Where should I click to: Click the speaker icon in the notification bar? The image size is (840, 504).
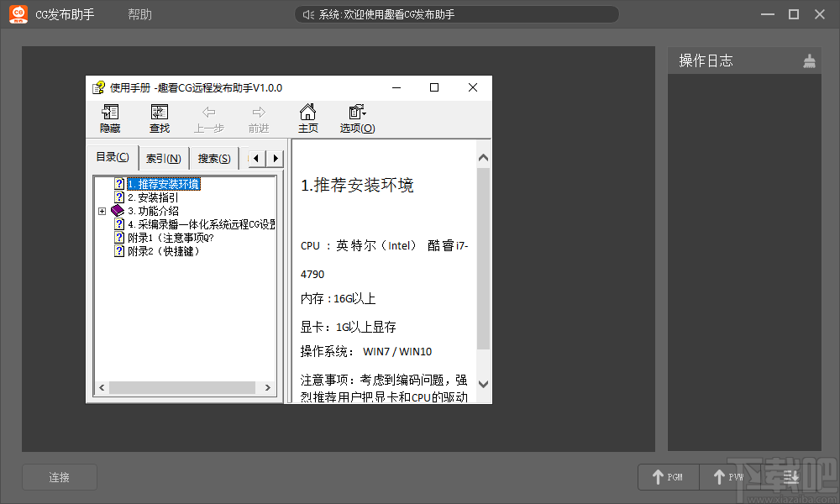point(307,13)
